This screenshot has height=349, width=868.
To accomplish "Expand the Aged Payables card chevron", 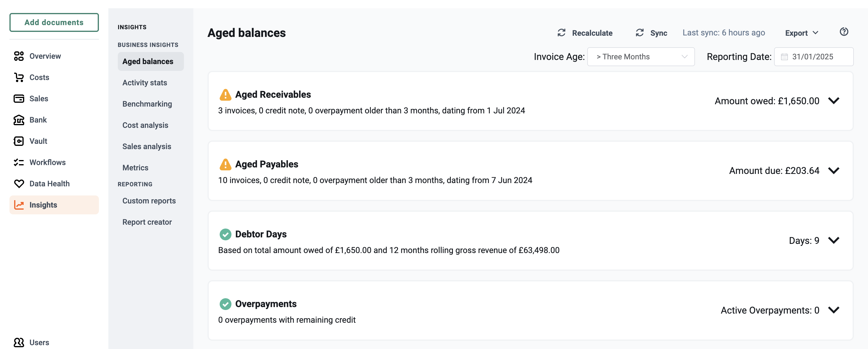I will tap(834, 170).
